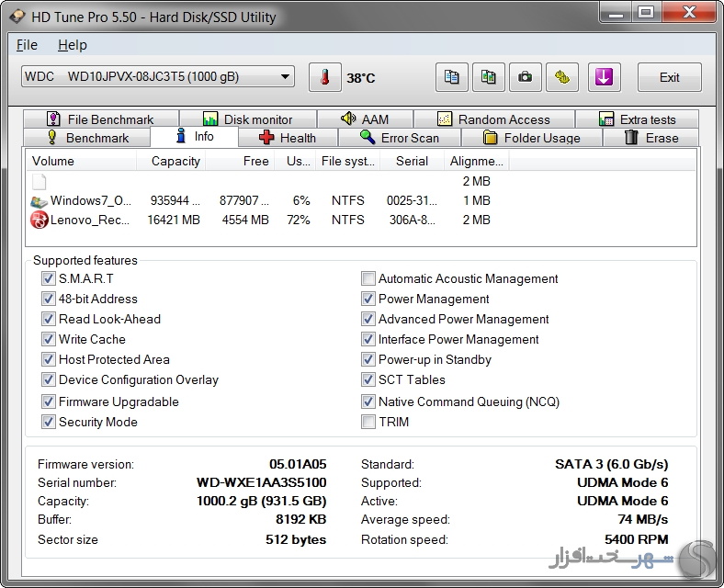Click the 4554 MB free space cell
This screenshot has height=588, width=724.
(245, 220)
